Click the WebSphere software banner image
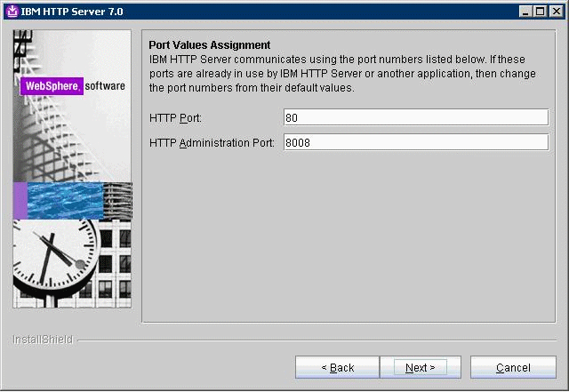 coord(72,169)
